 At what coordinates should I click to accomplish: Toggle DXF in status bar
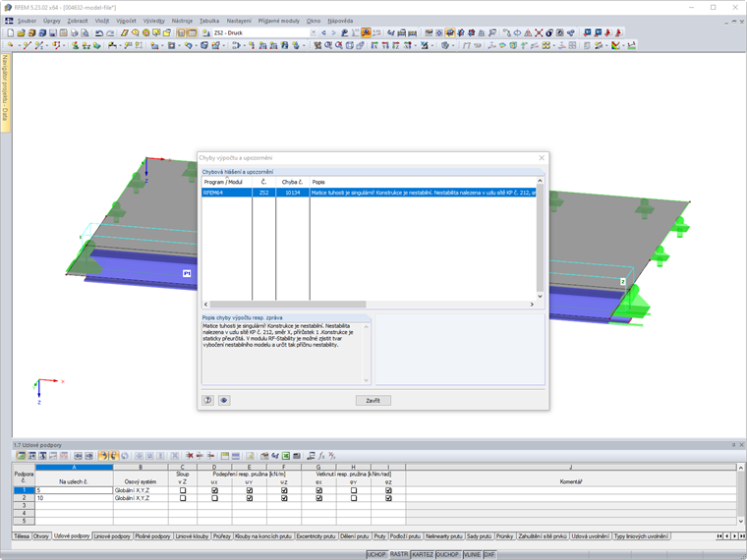[x=489, y=555]
